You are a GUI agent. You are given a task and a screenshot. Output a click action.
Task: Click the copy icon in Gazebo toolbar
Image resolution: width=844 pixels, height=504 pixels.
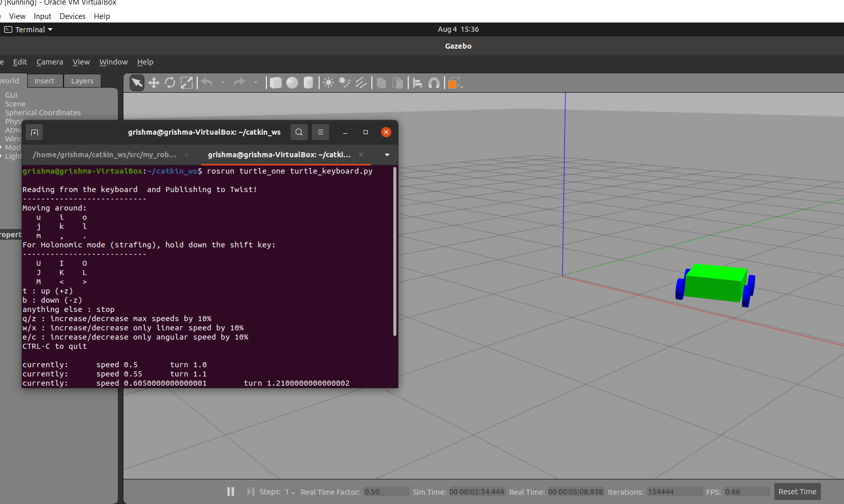(381, 82)
